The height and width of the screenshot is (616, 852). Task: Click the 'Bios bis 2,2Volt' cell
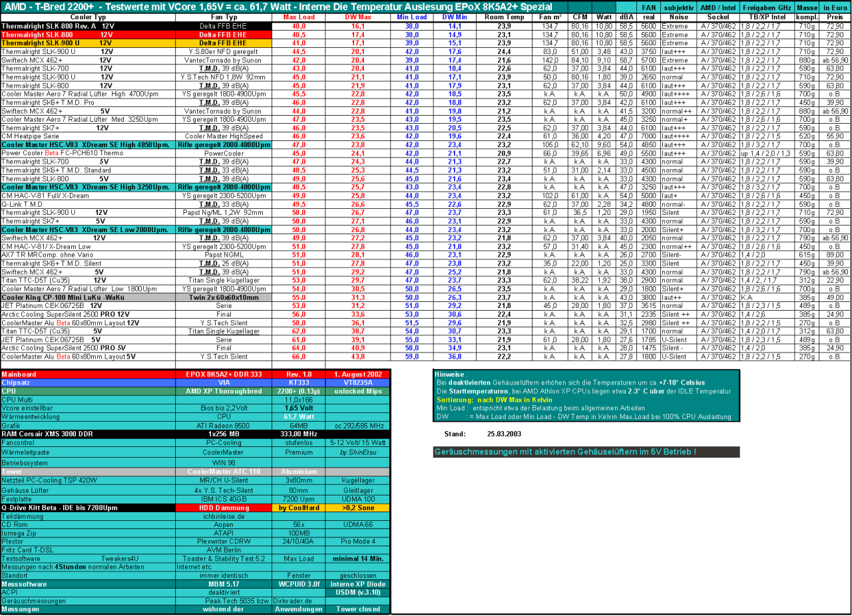point(224,408)
